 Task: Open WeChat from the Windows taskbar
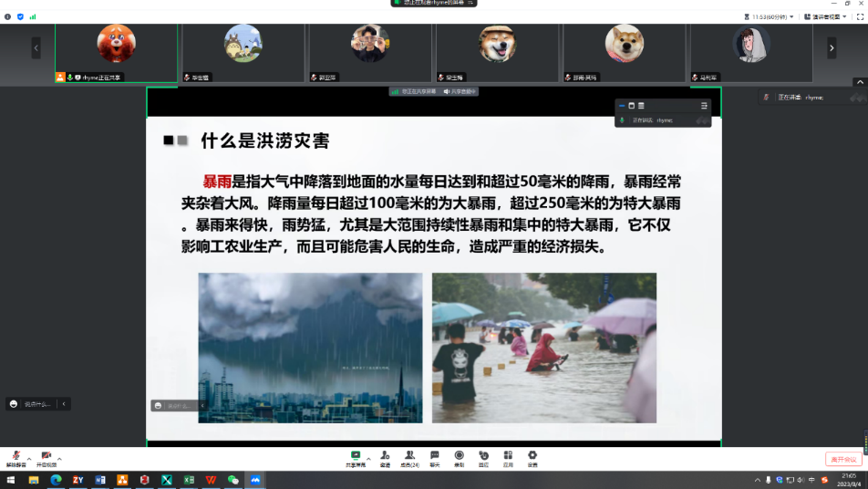[232, 480]
